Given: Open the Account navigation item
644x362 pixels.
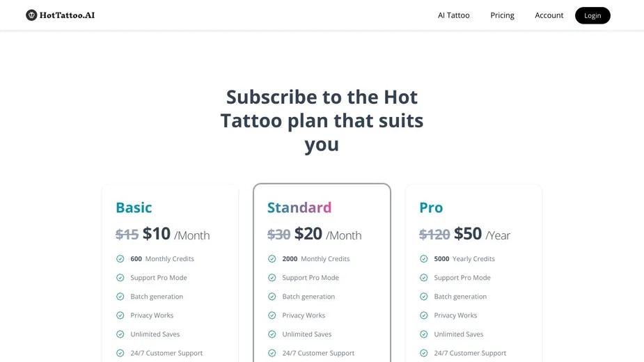Looking at the screenshot, I should click(549, 15).
